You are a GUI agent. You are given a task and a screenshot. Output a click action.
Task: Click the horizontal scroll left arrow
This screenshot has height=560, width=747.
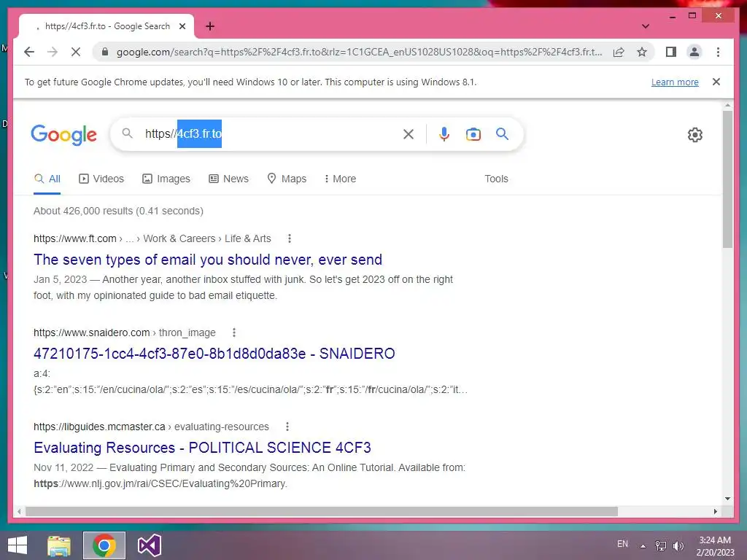[18, 511]
